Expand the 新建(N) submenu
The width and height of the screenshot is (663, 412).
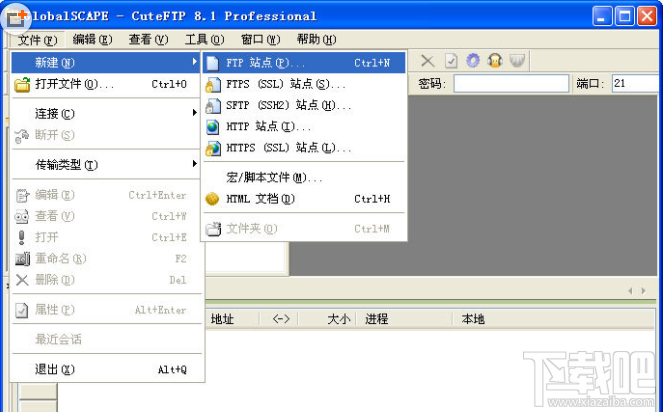pyautogui.click(x=106, y=63)
